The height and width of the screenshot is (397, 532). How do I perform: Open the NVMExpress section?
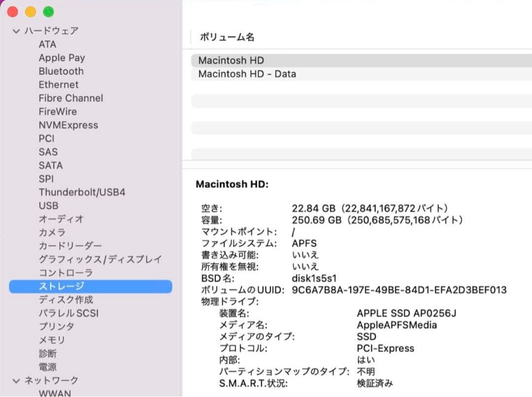[68, 125]
